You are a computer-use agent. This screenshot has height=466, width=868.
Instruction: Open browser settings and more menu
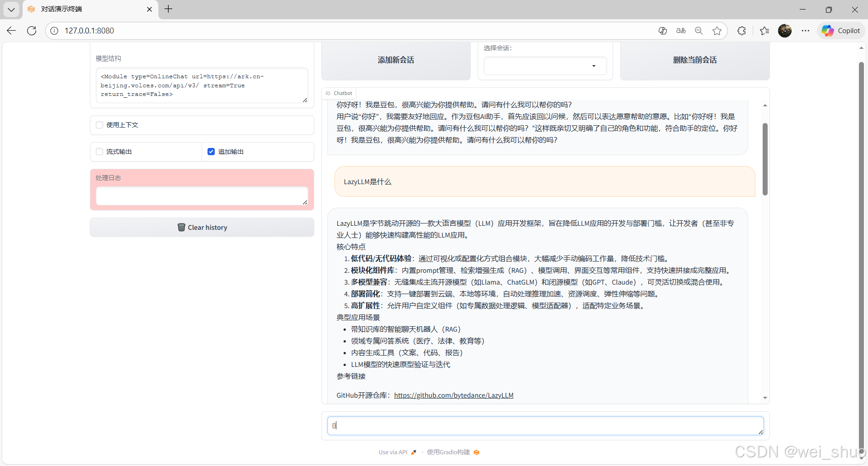[806, 31]
